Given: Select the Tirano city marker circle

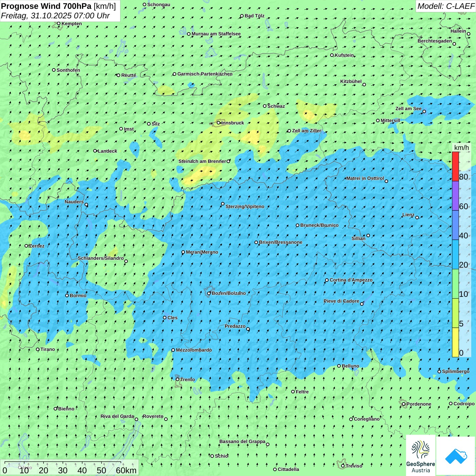Looking at the screenshot, I should click(38, 350).
